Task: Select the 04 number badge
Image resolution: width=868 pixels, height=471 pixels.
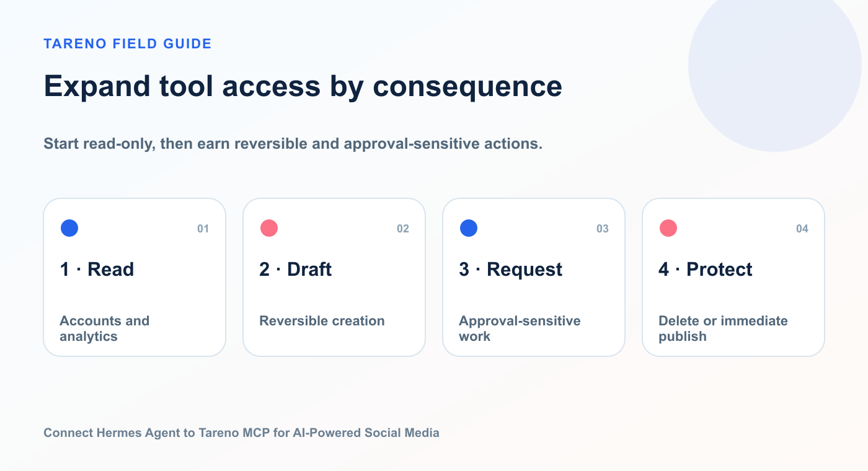Action: (802, 229)
